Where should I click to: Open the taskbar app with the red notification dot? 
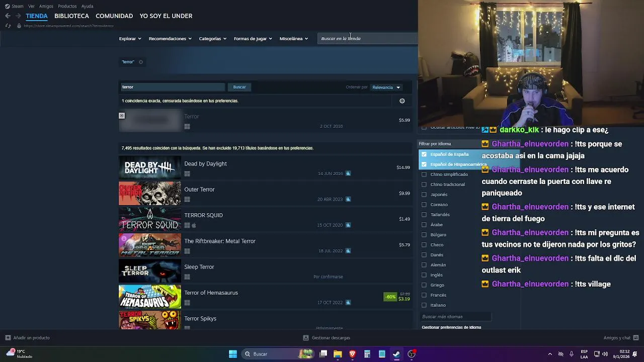412,354
